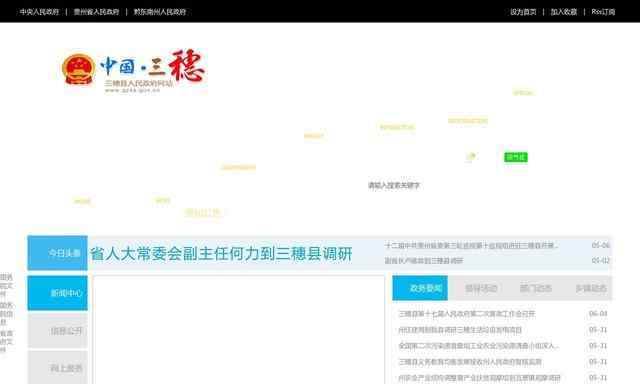Switch to the 领导活动 news tab
The height and width of the screenshot is (384, 640).
[481, 288]
